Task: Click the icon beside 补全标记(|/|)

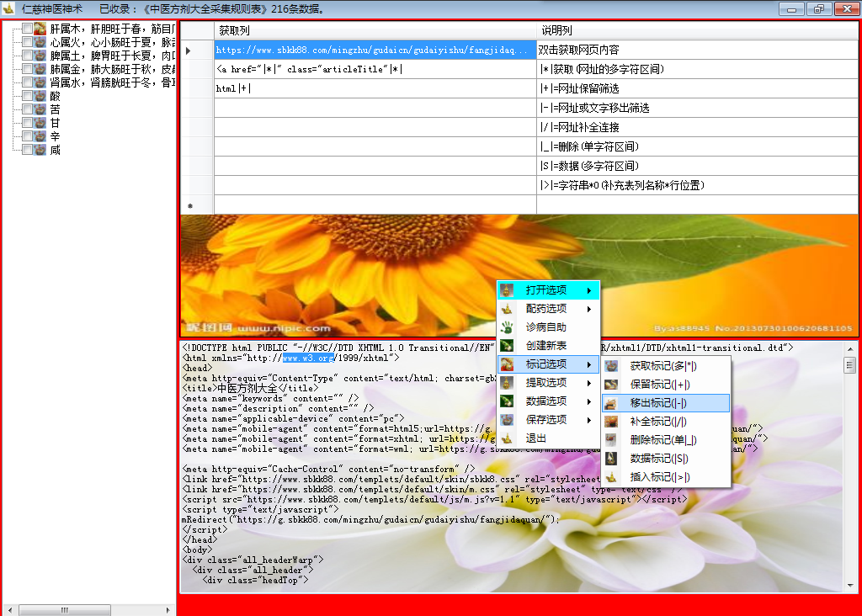Action: pos(611,422)
